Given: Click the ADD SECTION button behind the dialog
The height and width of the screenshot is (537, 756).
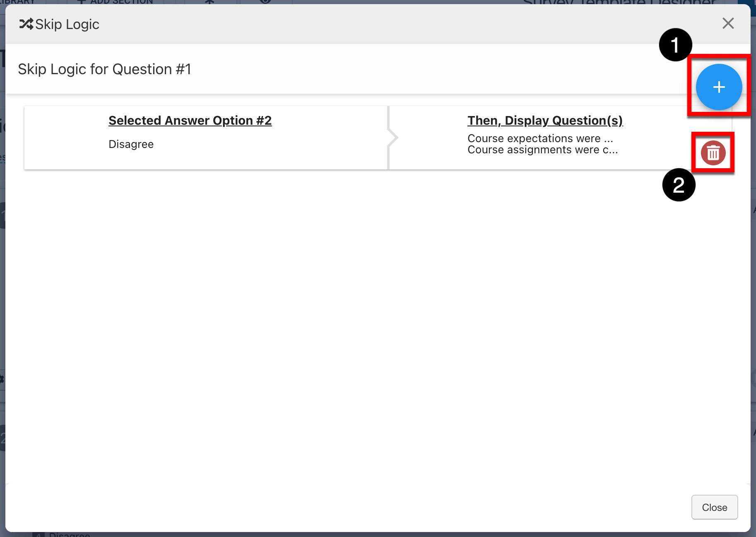Looking at the screenshot, I should pyautogui.click(x=116, y=2).
